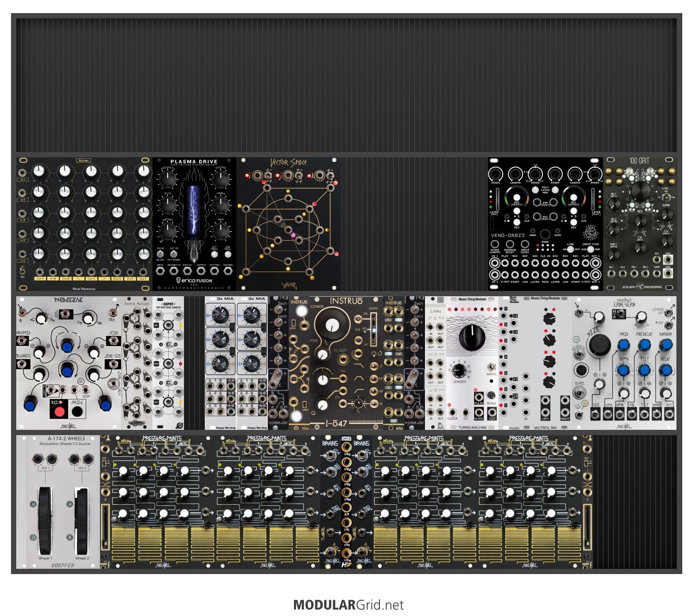Toggle the LINK on/off switch on Veno-Orbit

(x=571, y=250)
